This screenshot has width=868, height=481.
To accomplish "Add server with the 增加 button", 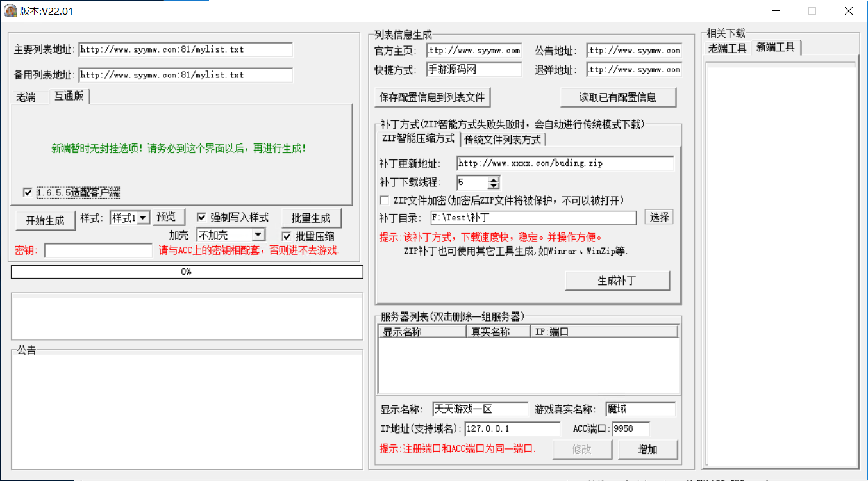I will pyautogui.click(x=647, y=450).
